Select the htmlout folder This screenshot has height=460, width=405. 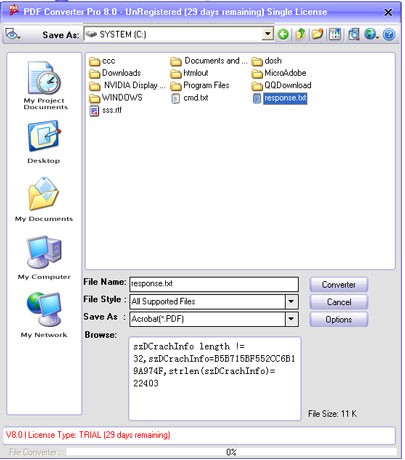click(x=189, y=73)
